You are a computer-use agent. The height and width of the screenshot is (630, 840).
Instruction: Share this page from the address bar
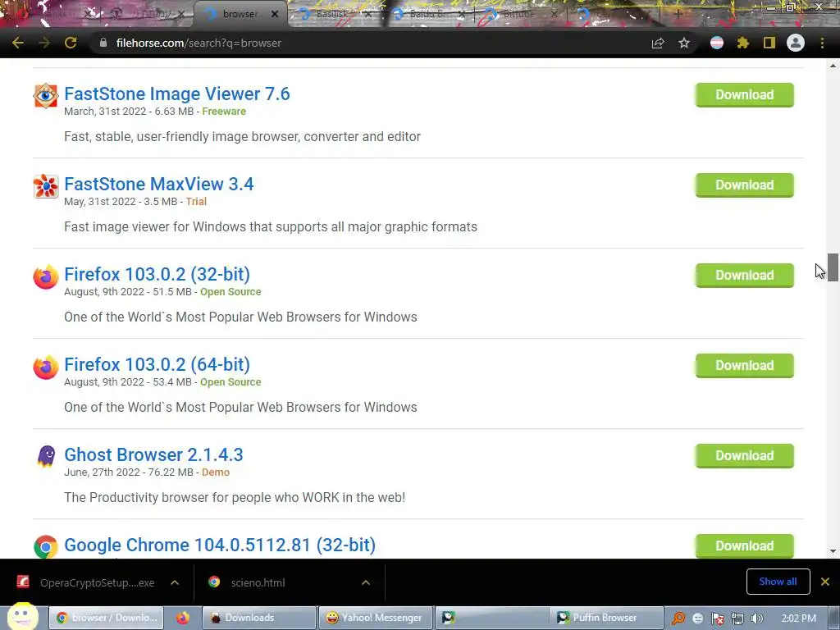(x=658, y=43)
